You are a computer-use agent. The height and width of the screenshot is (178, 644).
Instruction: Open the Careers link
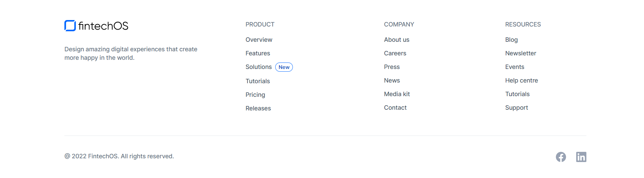pos(395,53)
